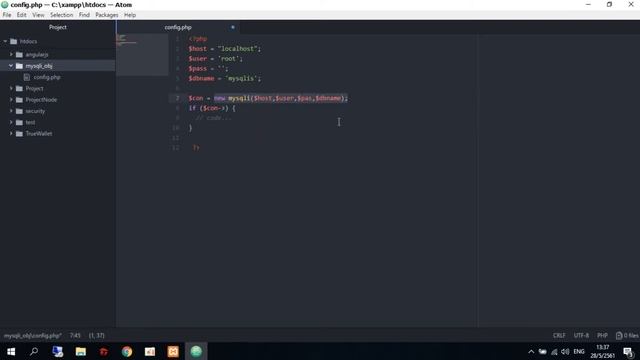Expand the angularjs folder chevron

(11, 54)
